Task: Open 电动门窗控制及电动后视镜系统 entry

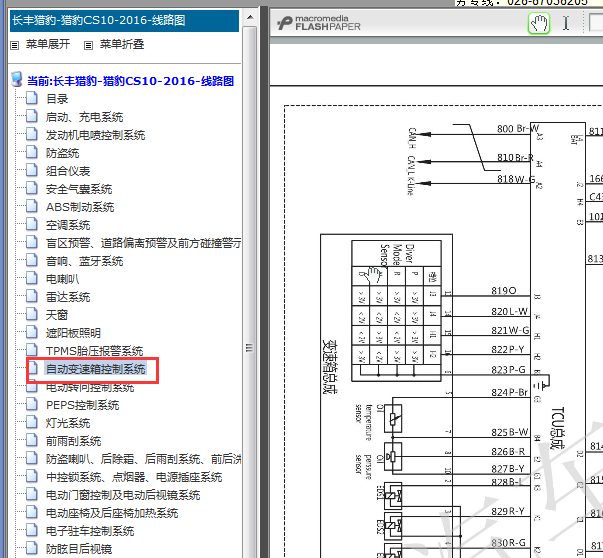Action: (x=123, y=495)
